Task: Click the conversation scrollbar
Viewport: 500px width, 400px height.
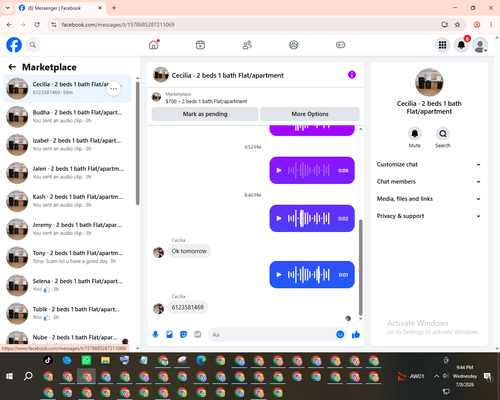Action: click(x=360, y=267)
